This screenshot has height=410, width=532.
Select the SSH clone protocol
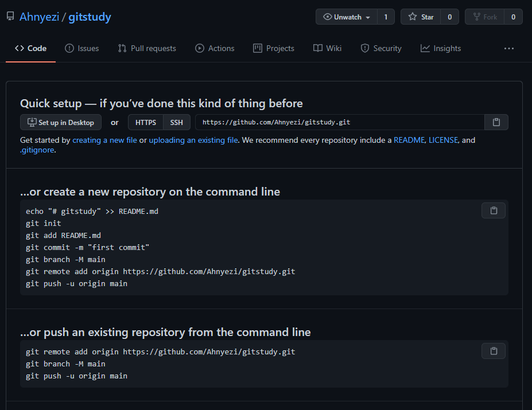pyautogui.click(x=176, y=122)
